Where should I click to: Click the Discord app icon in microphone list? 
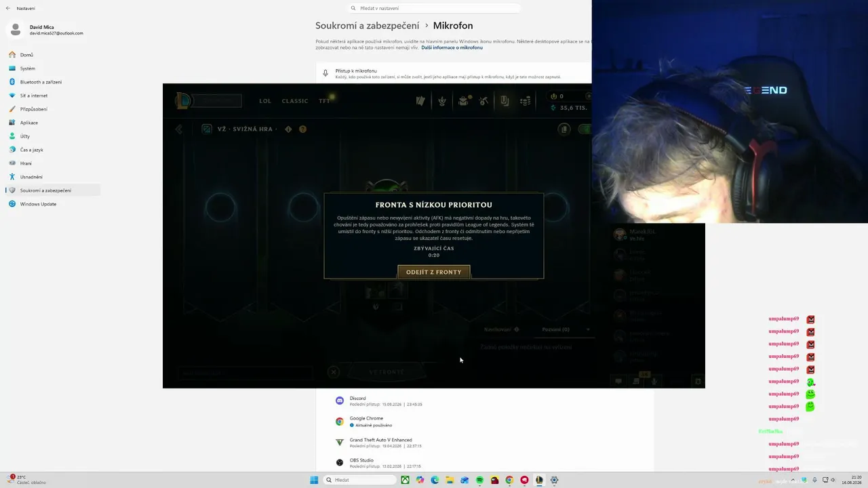click(340, 401)
